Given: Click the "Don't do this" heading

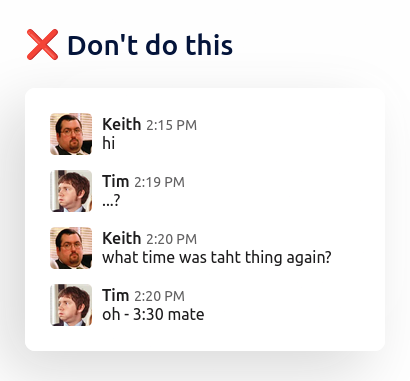Looking at the screenshot, I should 150,45.
